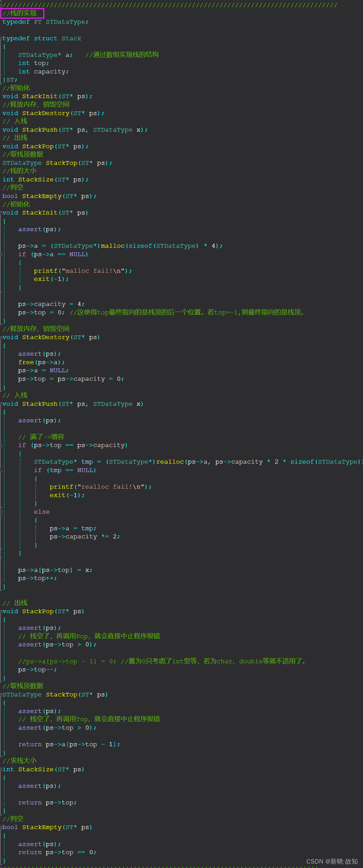Click the '//栈的实现' heading comment
363x868 pixels.
19,13
